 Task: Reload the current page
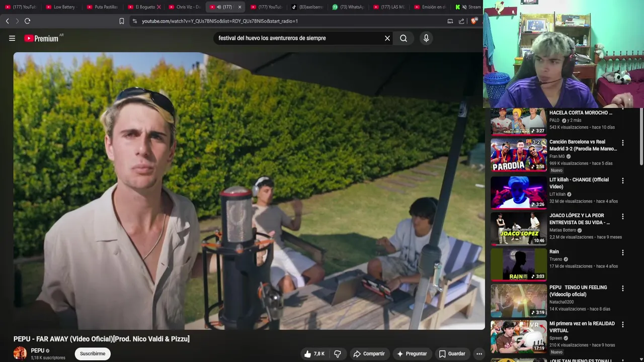coord(28,21)
